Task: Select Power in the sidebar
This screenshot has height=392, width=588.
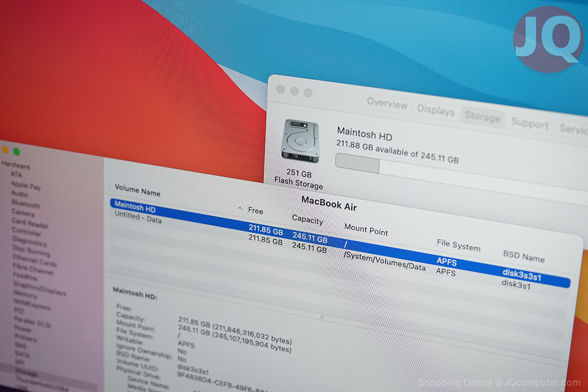Action: click(23, 330)
